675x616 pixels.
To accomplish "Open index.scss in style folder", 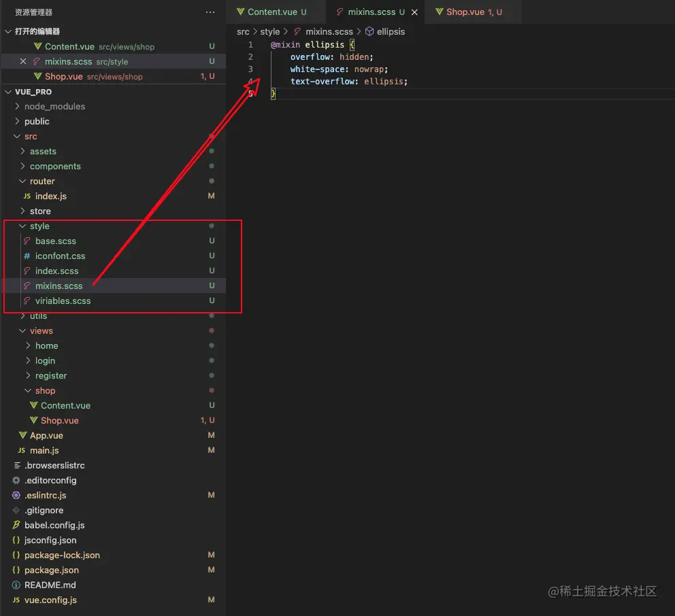I will point(114,271).
